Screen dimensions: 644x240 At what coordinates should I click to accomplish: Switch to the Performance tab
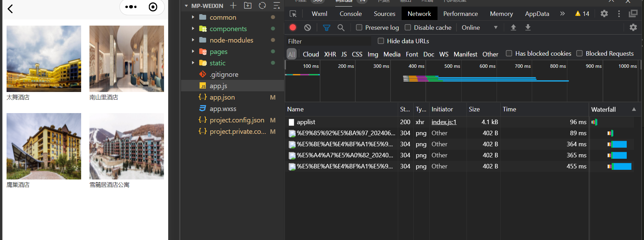460,14
